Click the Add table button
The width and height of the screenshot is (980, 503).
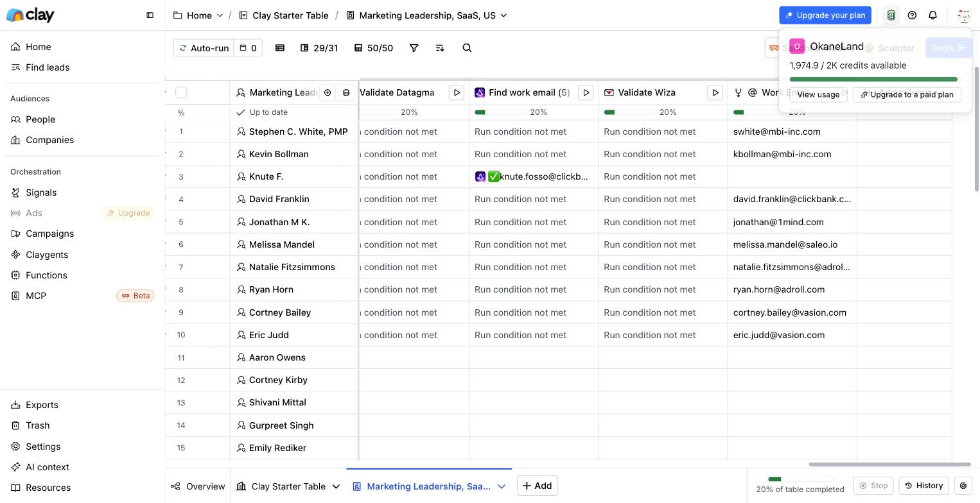(x=538, y=486)
